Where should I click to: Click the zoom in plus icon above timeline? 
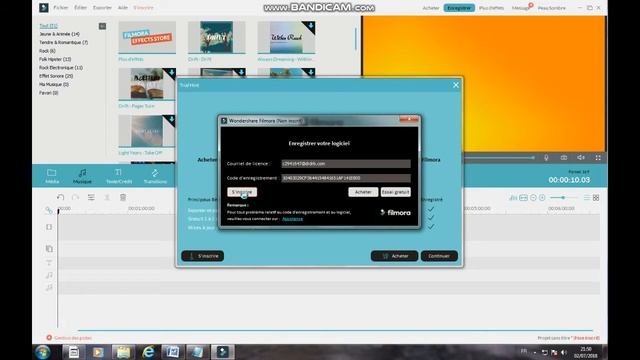pyautogui.click(x=542, y=198)
